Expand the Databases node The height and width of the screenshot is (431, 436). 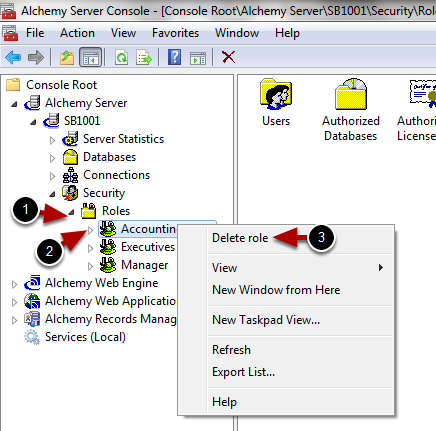(x=52, y=158)
